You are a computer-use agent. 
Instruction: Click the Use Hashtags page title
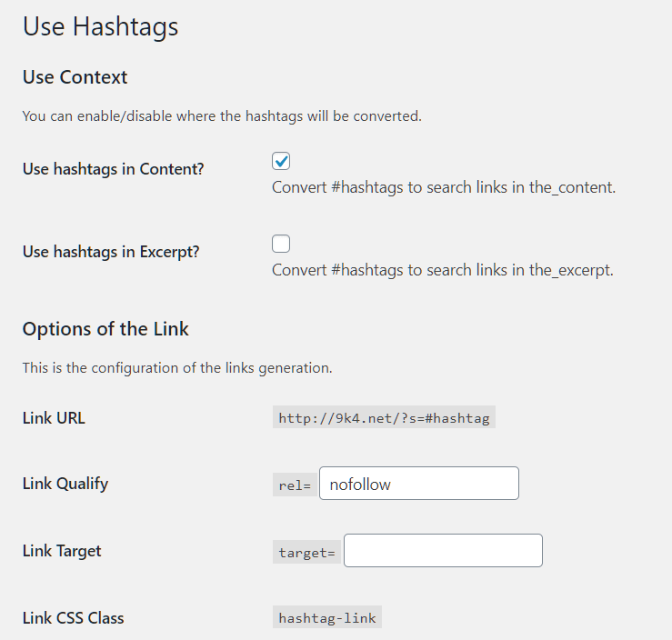click(x=100, y=27)
